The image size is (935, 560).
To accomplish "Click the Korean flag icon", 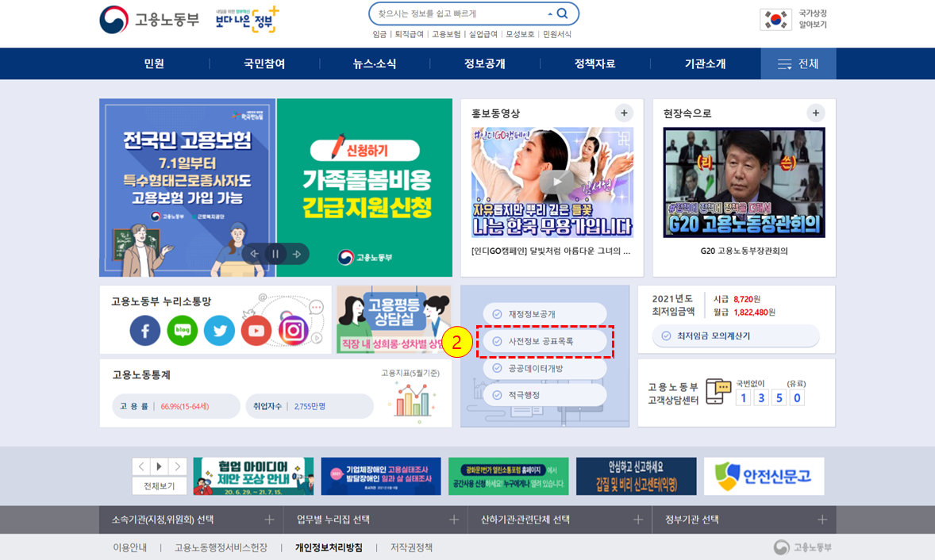I will [775, 20].
